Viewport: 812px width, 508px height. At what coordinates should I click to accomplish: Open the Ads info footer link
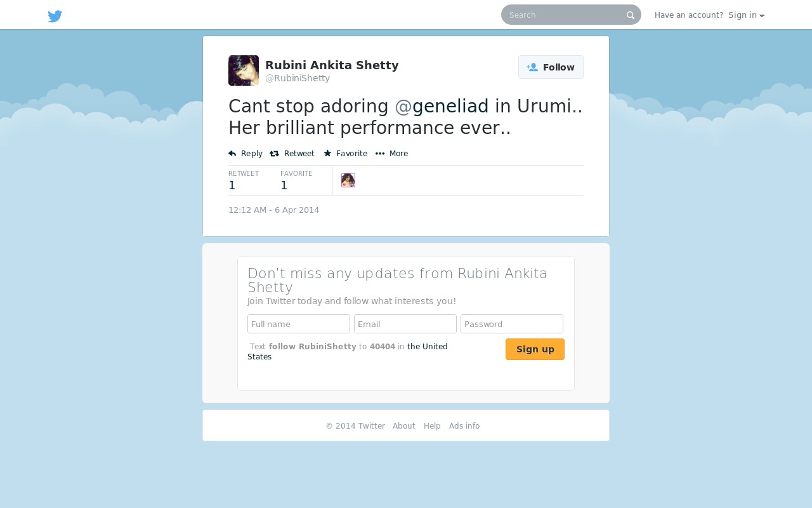(x=464, y=426)
